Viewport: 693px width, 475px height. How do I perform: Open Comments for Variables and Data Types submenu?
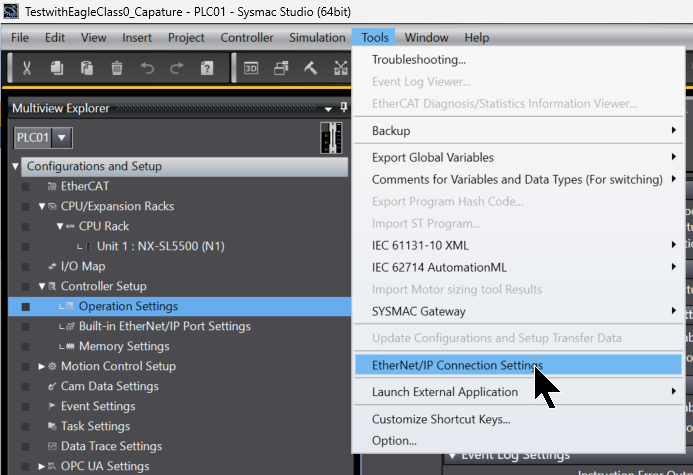point(519,179)
